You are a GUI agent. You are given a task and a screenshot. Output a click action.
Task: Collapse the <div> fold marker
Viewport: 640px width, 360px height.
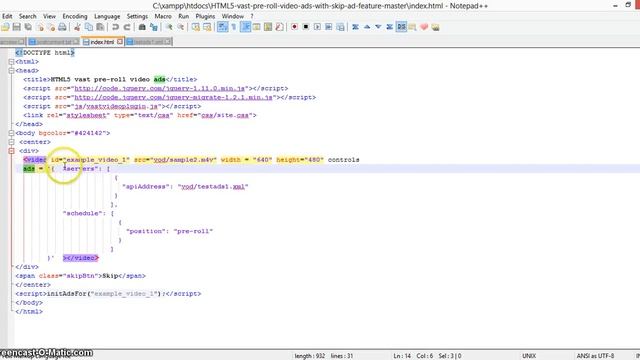tap(11, 151)
